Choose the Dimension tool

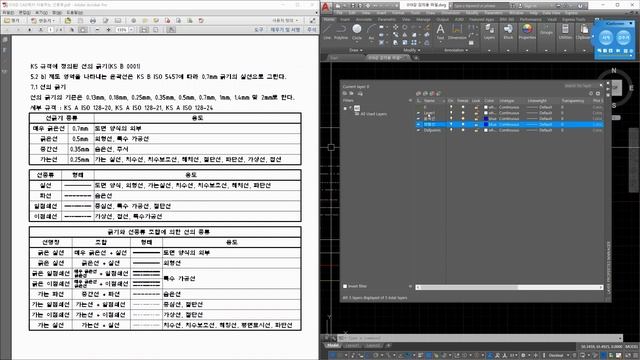coord(457,31)
